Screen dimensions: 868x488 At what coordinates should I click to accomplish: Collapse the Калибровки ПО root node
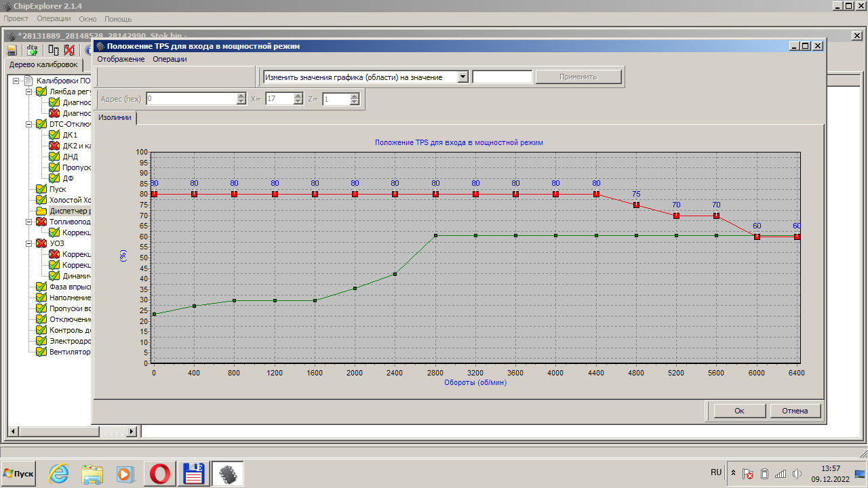(16, 81)
